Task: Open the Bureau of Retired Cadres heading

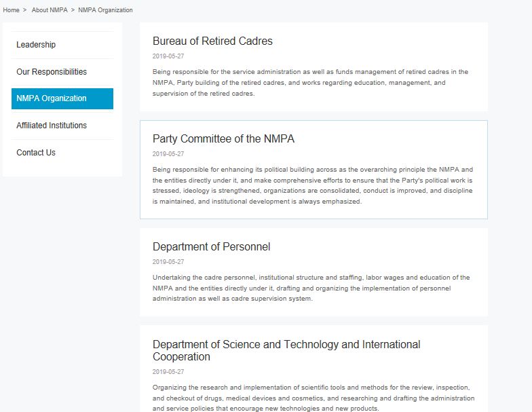Action: pos(212,41)
